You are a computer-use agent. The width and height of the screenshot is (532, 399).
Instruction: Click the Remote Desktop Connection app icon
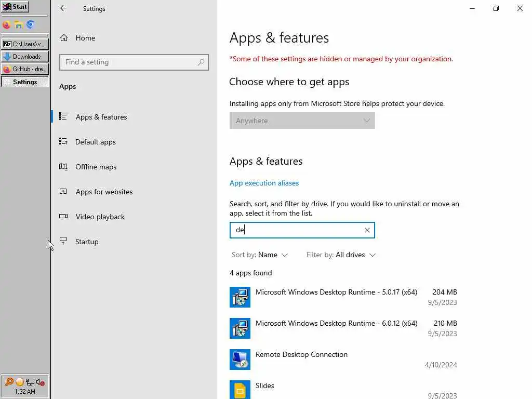pos(240,360)
